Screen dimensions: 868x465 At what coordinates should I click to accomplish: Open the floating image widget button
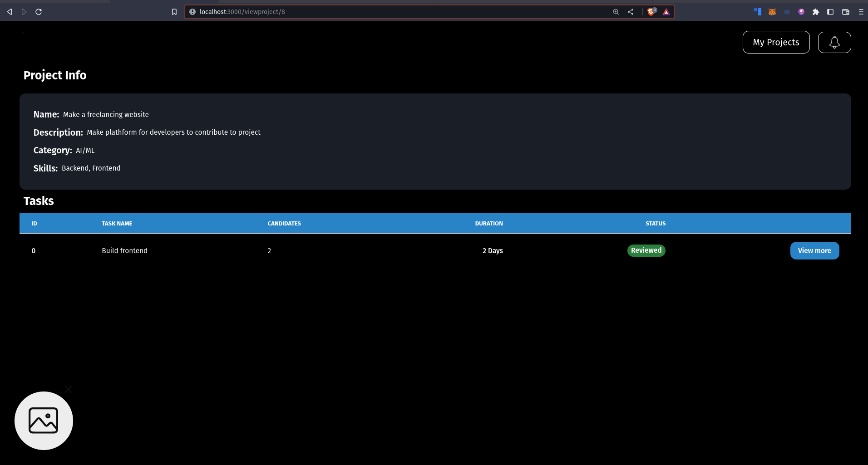click(x=44, y=421)
